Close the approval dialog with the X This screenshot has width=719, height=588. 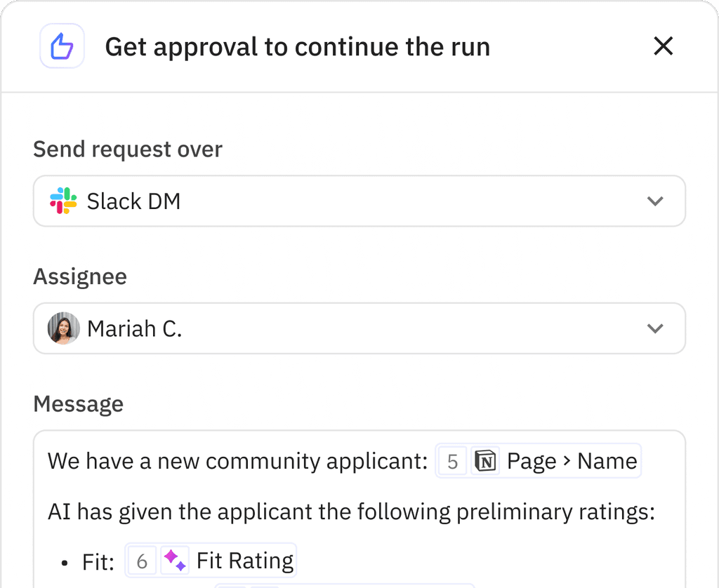(x=663, y=47)
